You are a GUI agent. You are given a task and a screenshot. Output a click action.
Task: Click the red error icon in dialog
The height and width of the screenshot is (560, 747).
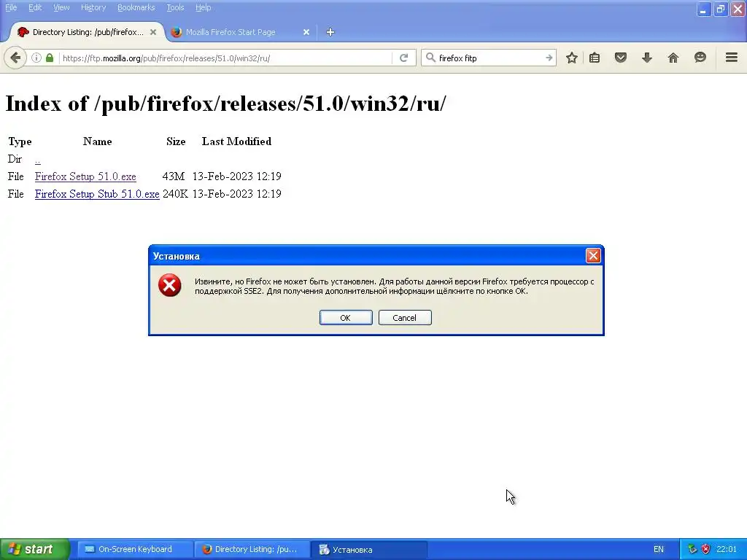[x=169, y=285]
